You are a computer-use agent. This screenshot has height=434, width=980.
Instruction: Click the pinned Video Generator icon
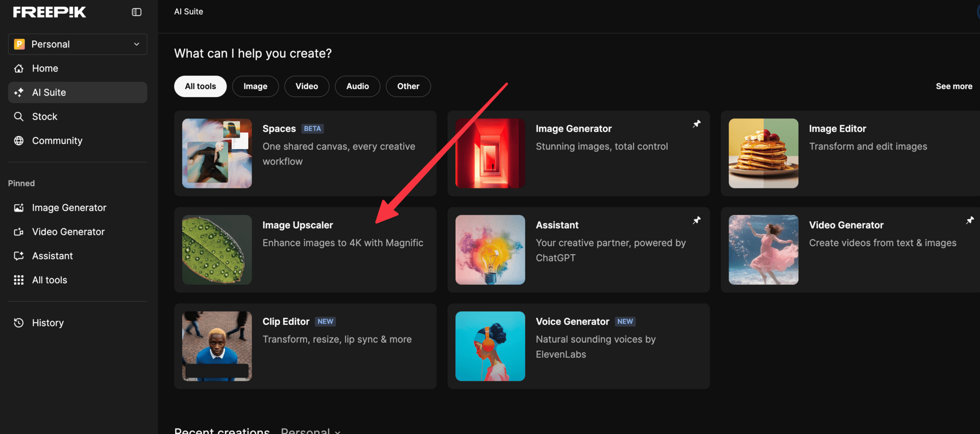coord(19,232)
